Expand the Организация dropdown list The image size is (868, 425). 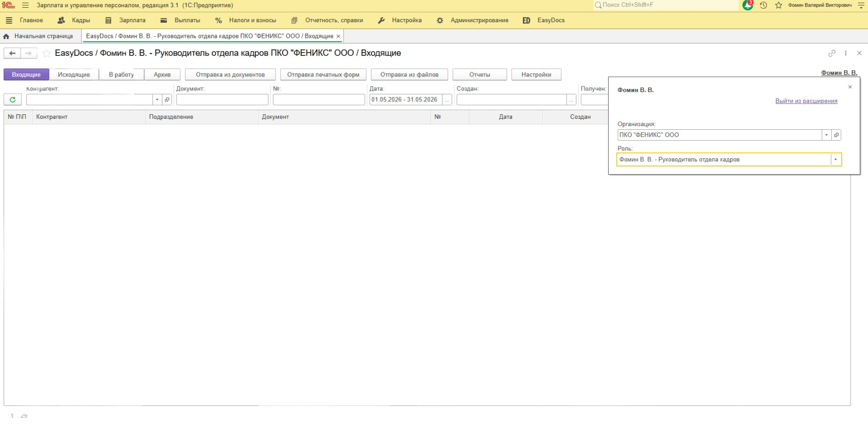pos(827,135)
